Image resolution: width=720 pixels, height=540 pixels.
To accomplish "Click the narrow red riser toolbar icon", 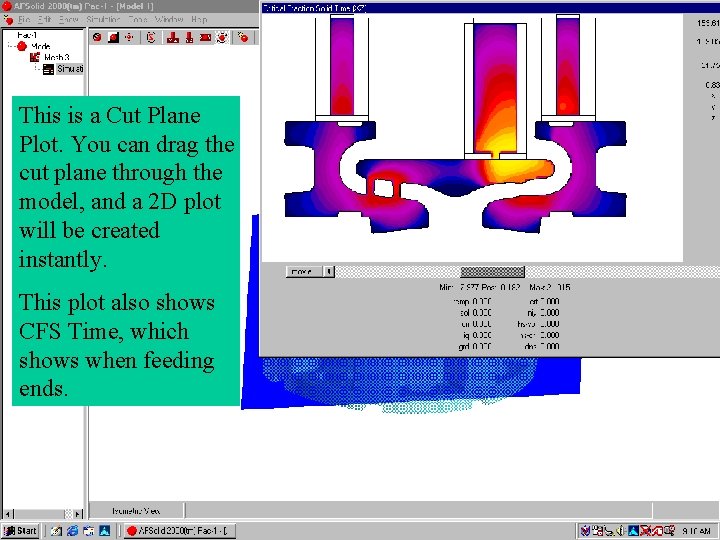I will (189, 37).
